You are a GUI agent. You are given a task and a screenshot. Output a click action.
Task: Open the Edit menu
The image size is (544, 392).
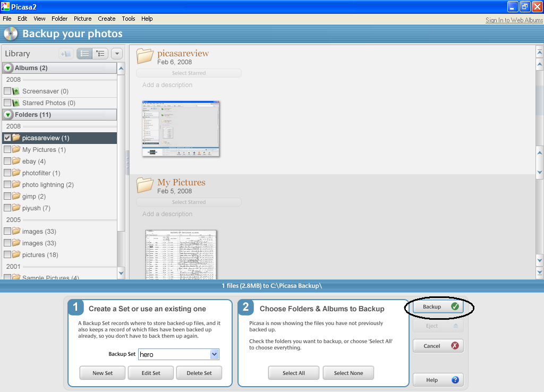pos(22,19)
